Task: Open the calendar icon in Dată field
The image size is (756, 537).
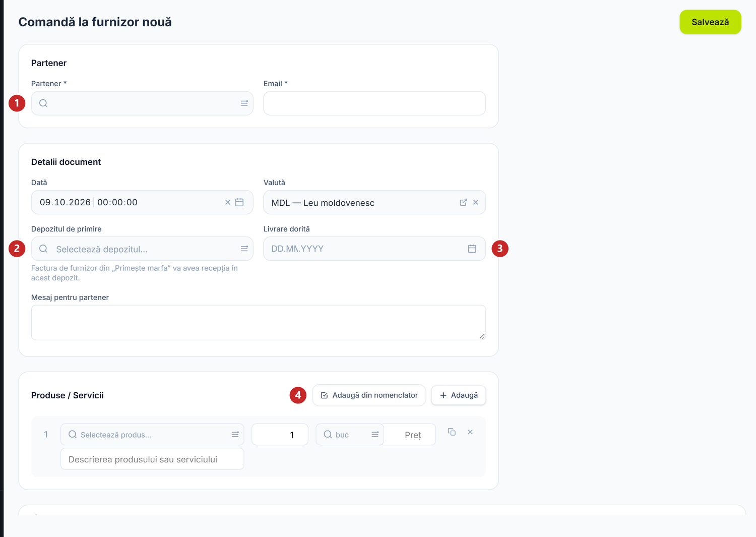Action: coord(240,202)
